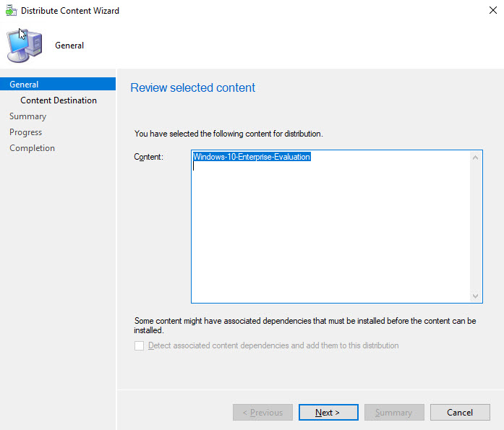
Task: Click the computer icon in the wizard header
Action: [x=24, y=46]
